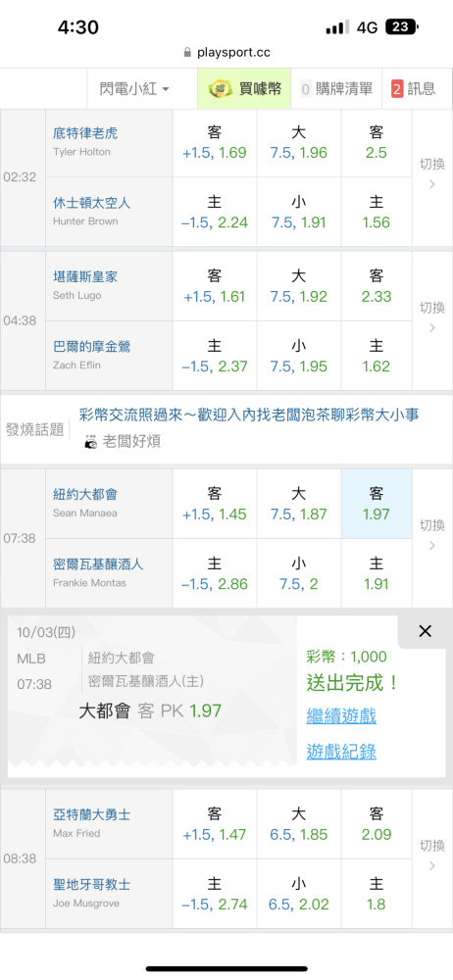Click the 0 count badge beside 購牌清單
Viewport: 453px width, 980px height.
[305, 89]
